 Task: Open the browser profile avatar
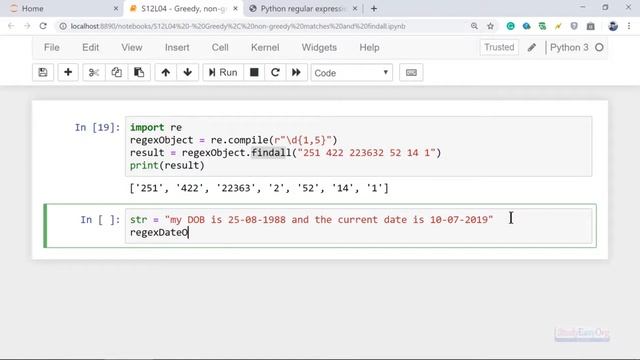[x=613, y=26]
